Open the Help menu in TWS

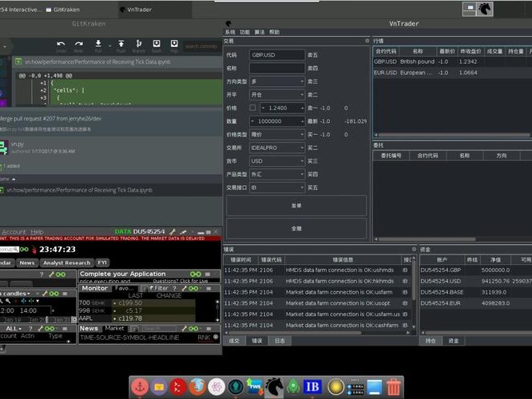[x=37, y=232]
